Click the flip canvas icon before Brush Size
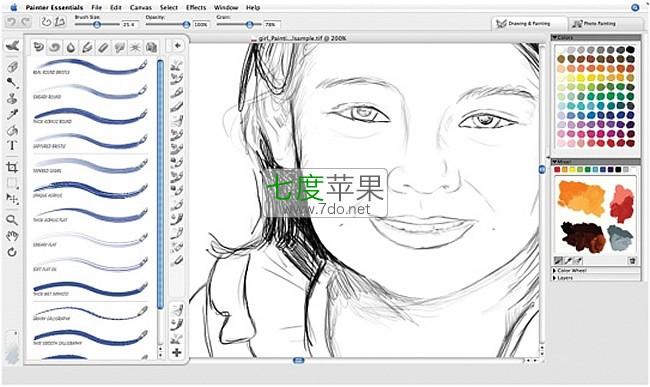The width and height of the screenshot is (650, 387). pyautogui.click(x=60, y=22)
